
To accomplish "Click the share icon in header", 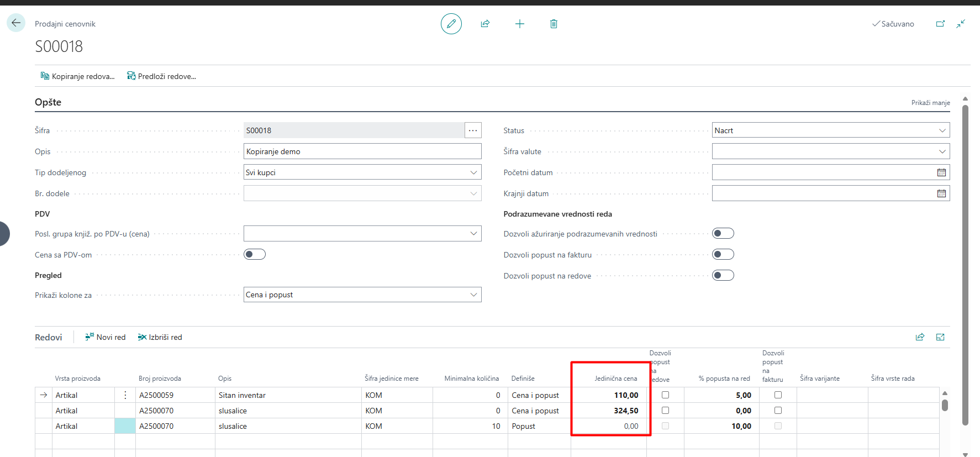I will click(485, 24).
